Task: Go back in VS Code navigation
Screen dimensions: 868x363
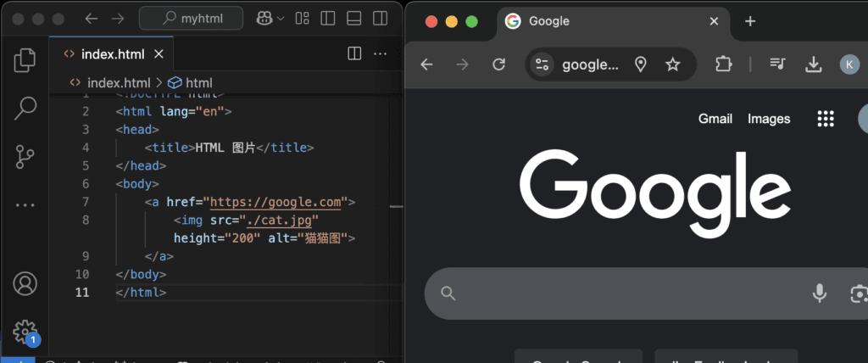Action: 91,19
